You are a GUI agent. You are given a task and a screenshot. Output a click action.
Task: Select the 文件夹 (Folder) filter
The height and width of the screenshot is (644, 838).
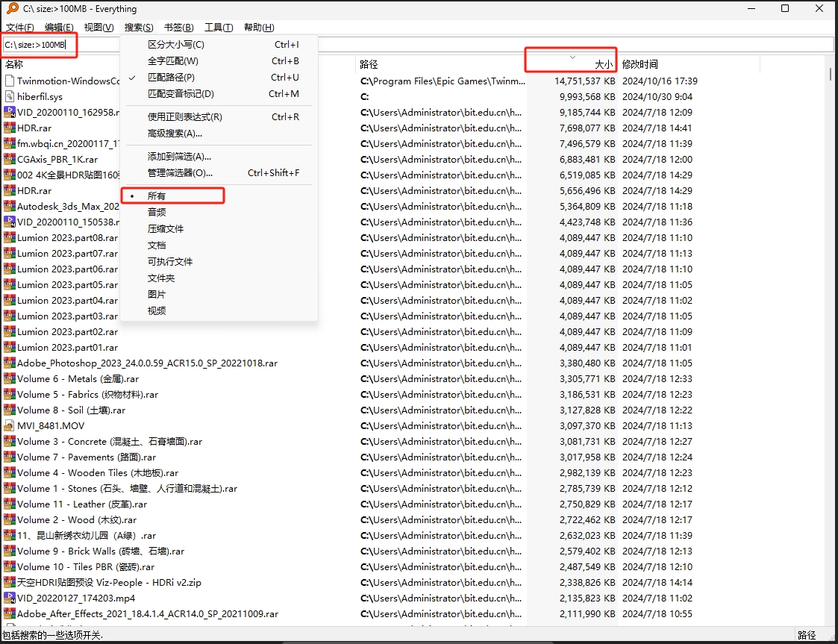pos(219,278)
